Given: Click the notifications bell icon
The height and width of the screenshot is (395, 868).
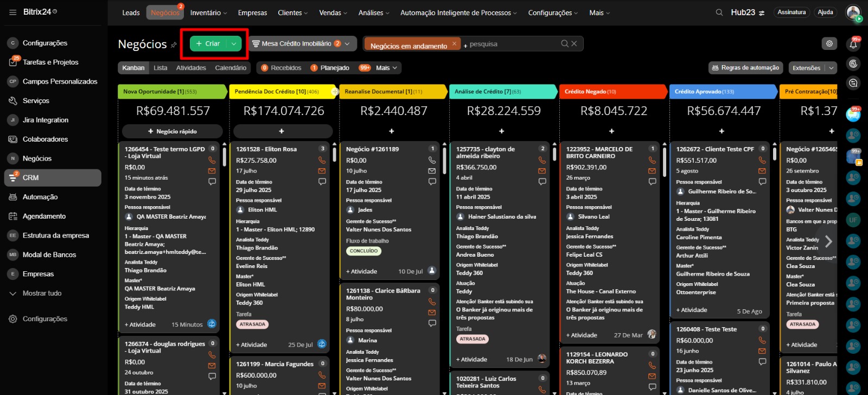Looking at the screenshot, I should [853, 44].
